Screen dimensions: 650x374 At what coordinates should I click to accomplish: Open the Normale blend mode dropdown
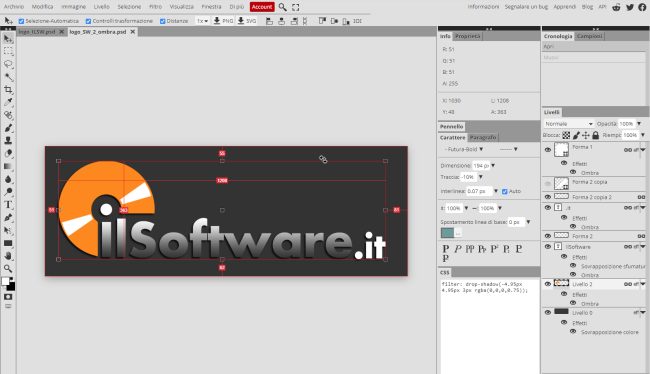(x=568, y=124)
